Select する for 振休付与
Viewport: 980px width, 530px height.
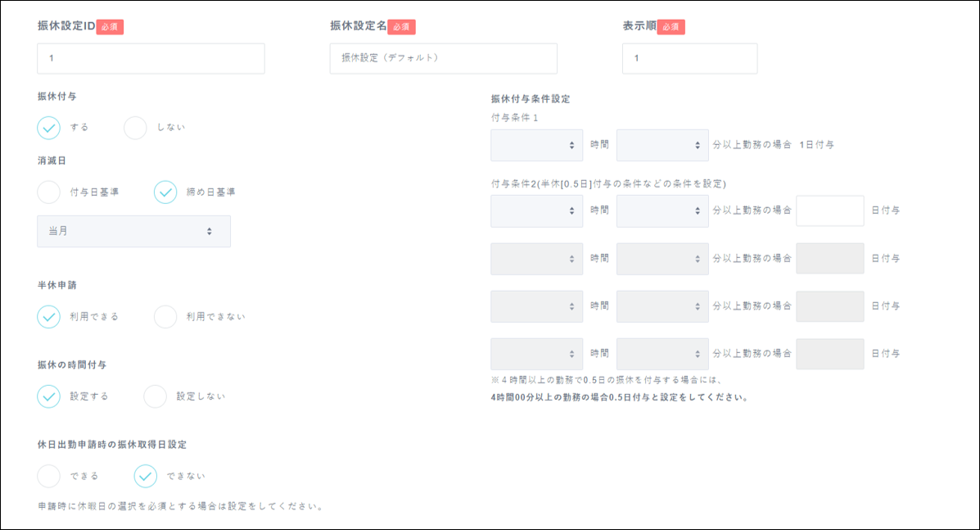tap(48, 127)
